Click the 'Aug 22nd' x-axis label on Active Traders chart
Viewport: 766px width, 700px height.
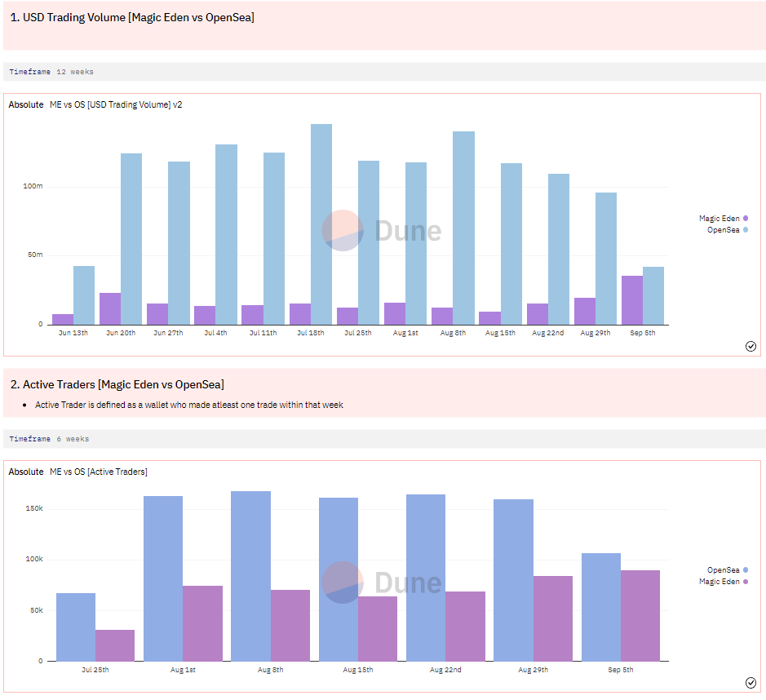click(445, 670)
